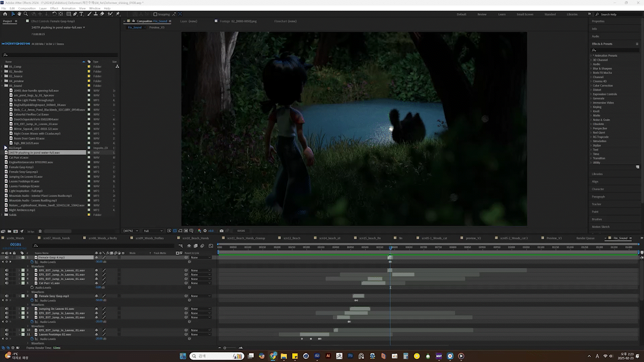Enable the Snapping checkbox
The image size is (644, 362).
click(x=155, y=14)
